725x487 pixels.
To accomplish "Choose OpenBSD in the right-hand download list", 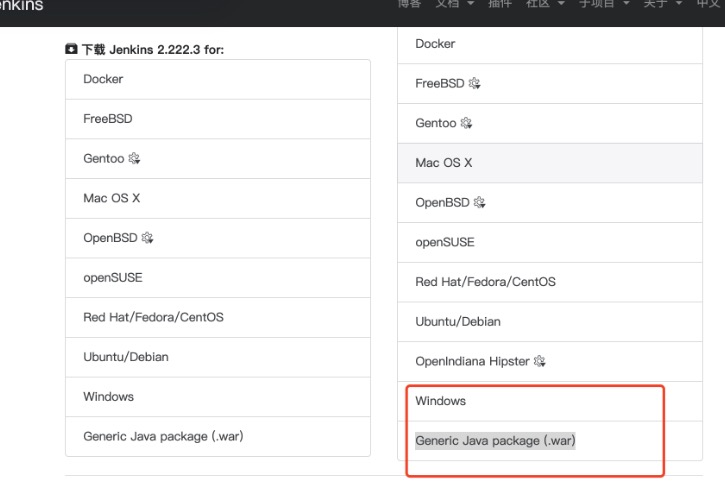I will (550, 203).
